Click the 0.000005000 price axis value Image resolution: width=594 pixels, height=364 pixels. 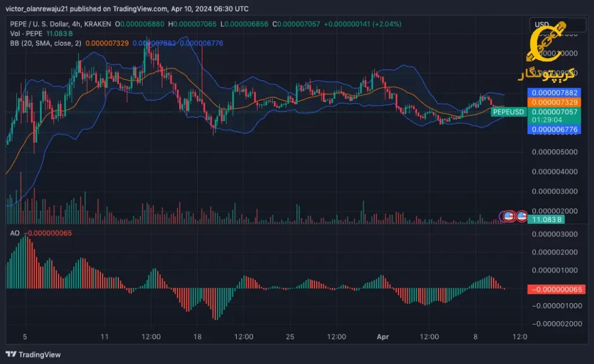(x=555, y=152)
